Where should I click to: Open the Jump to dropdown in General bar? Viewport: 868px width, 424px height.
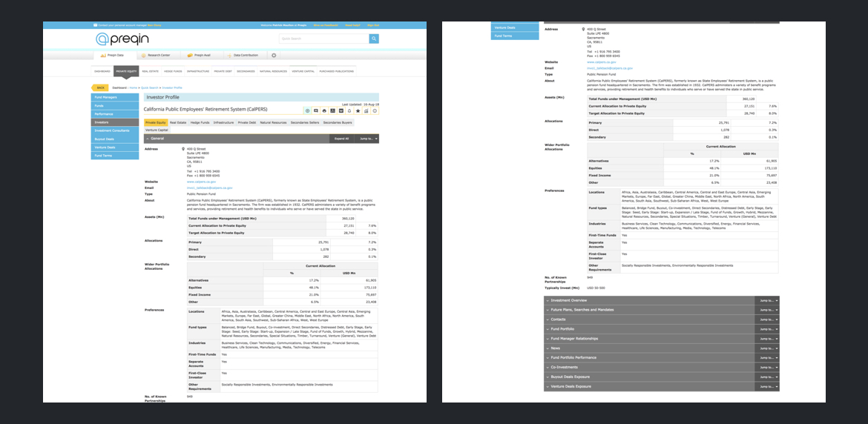368,139
